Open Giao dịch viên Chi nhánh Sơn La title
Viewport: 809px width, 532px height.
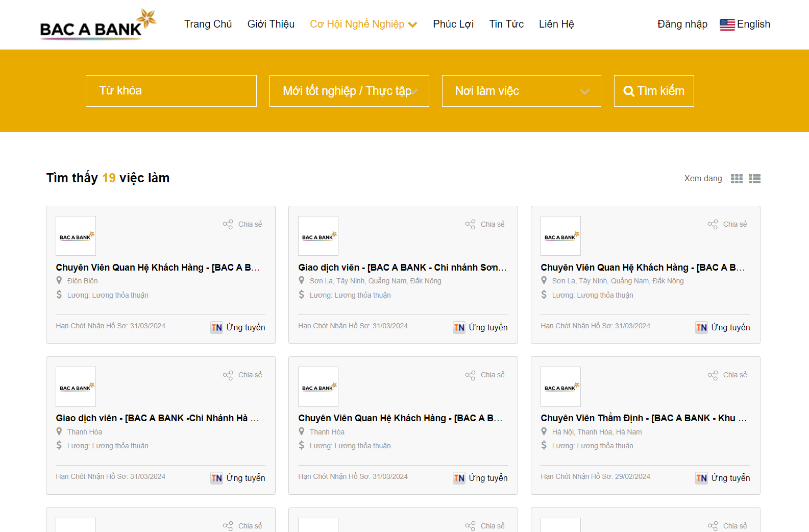403,268
